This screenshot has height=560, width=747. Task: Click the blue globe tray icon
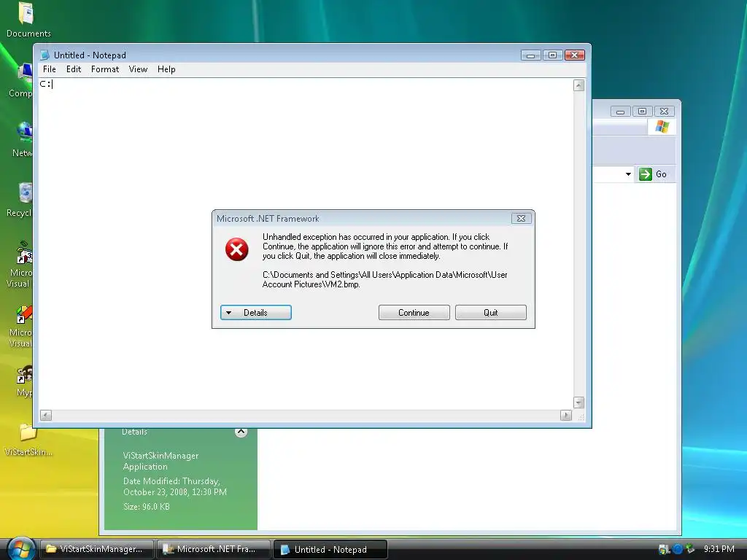[678, 549]
